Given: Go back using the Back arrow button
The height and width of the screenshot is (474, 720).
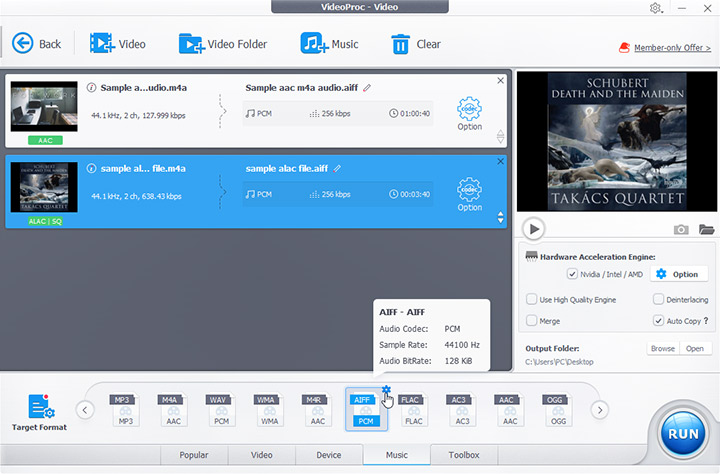Looking at the screenshot, I should [36, 44].
